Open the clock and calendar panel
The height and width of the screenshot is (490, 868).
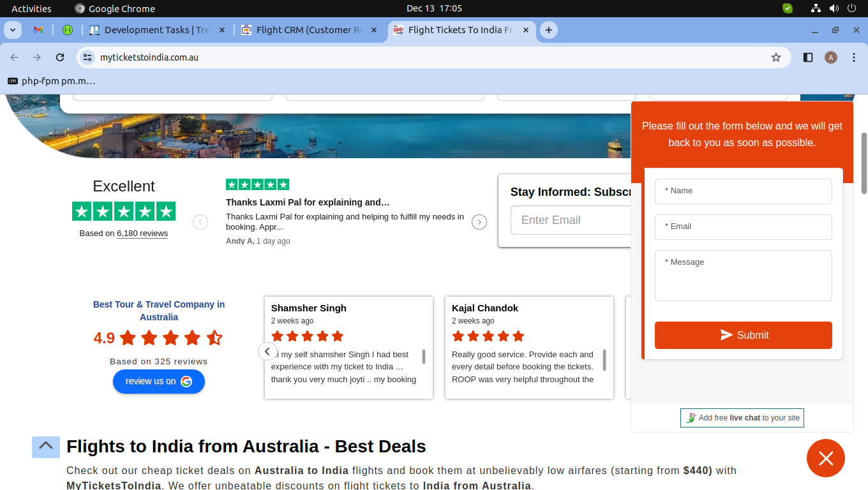[x=434, y=8]
